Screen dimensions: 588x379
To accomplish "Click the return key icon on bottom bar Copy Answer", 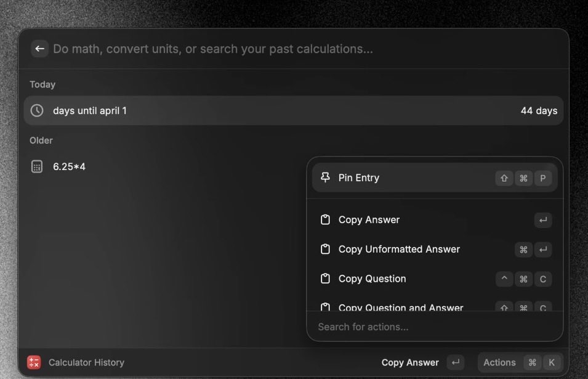I will coord(455,362).
